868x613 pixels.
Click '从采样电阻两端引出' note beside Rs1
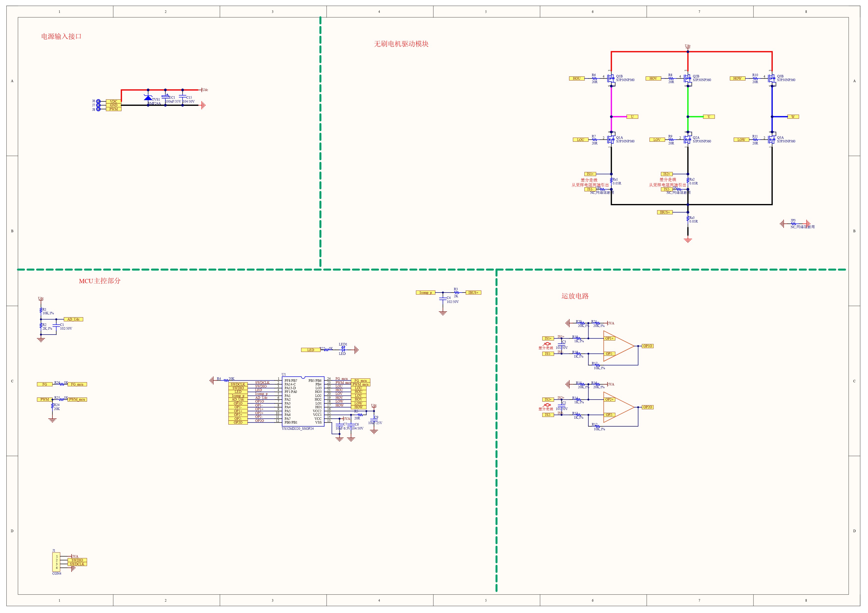point(590,185)
